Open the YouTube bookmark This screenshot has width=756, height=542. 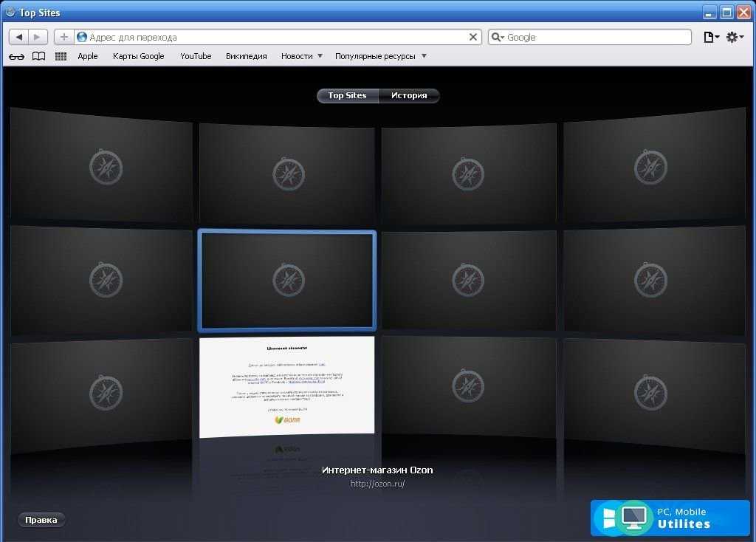click(196, 56)
